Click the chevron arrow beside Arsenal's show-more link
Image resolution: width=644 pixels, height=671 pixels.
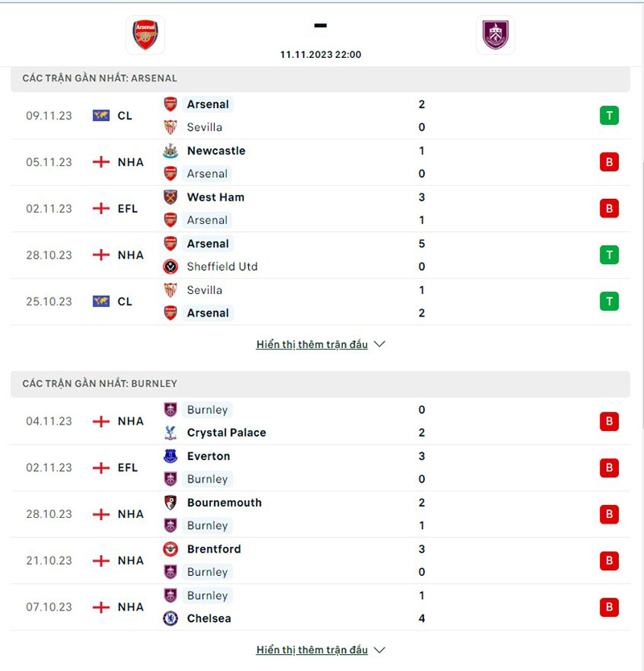[378, 344]
